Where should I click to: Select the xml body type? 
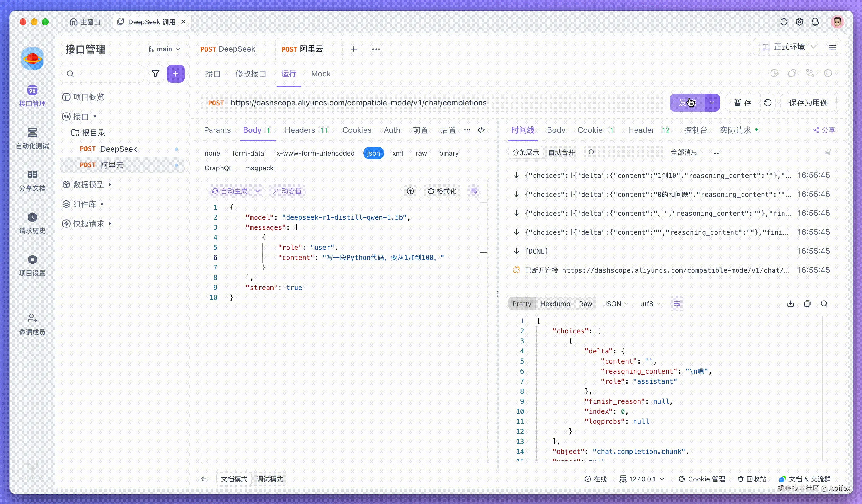(x=398, y=153)
